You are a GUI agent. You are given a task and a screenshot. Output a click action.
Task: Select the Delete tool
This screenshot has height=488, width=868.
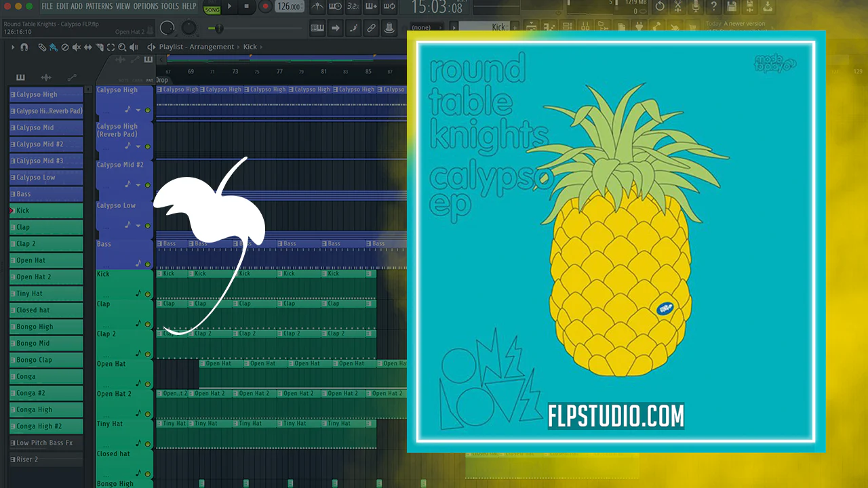65,47
